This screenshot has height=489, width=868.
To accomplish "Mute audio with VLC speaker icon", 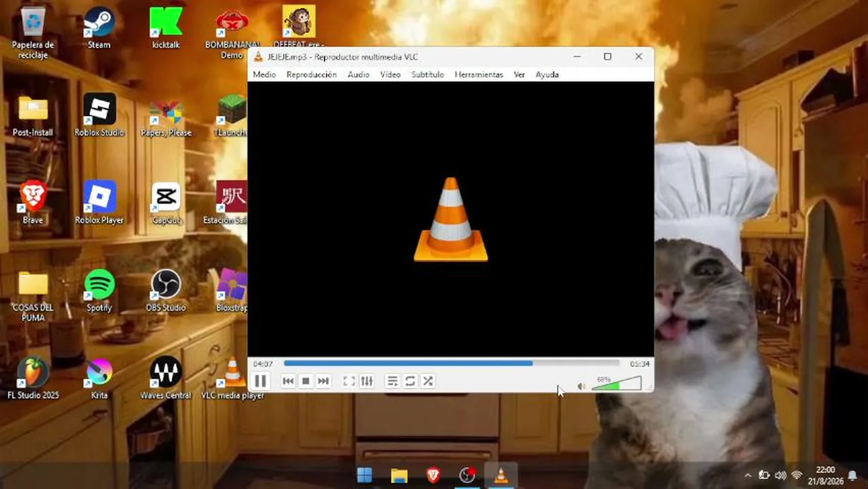I will tap(581, 386).
